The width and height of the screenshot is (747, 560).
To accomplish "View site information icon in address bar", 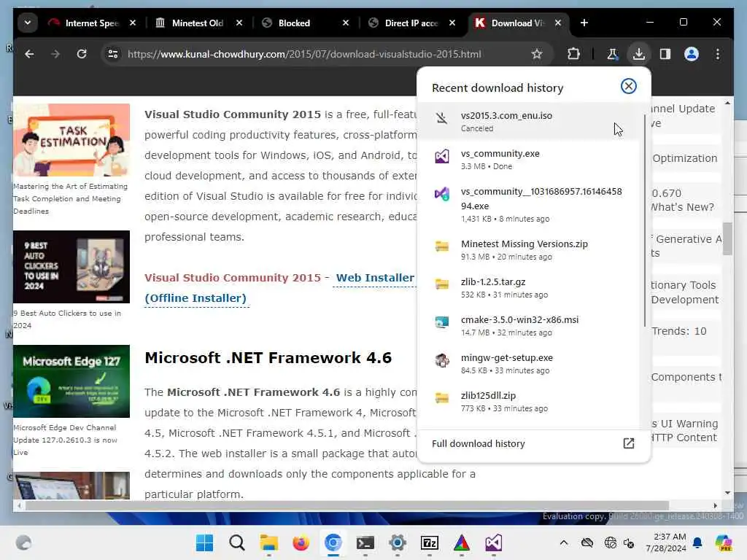I will [x=113, y=54].
